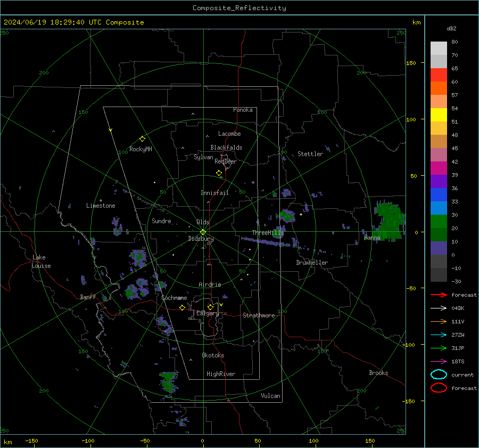Screen dimensions: 479x448
Task: Click the red 60 dBZ color swatch
Action: [439, 75]
